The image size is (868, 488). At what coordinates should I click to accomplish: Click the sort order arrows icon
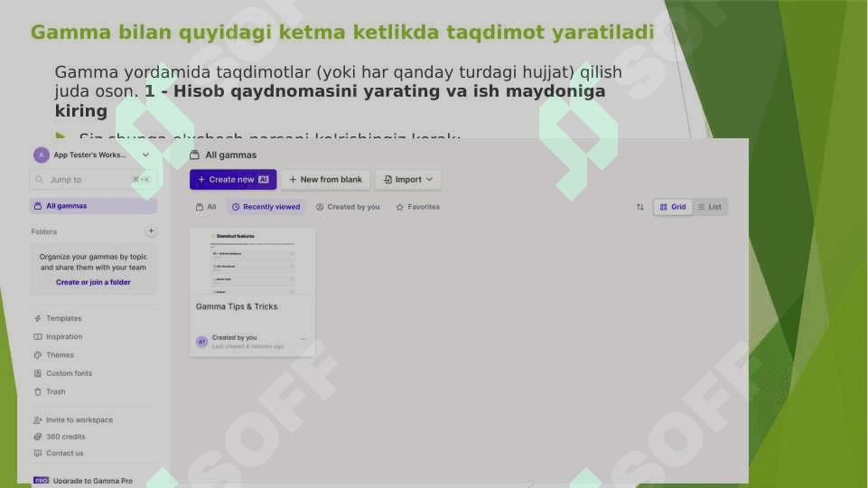pos(639,207)
